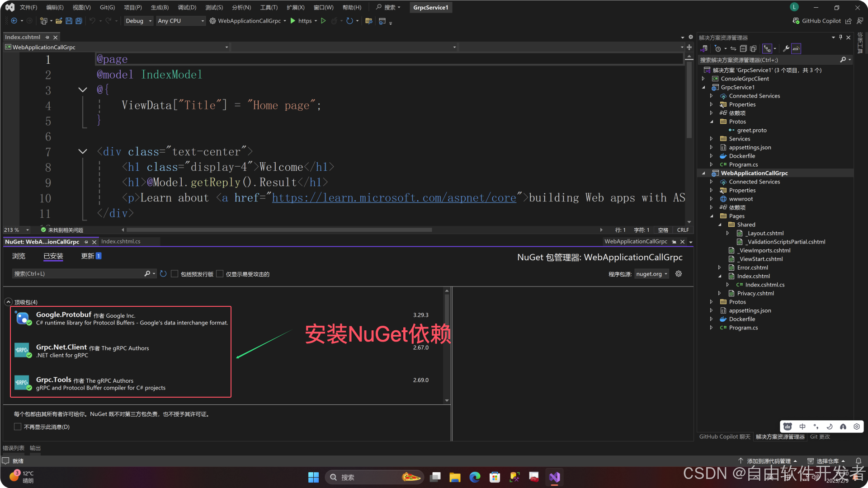Click the NuGet refresh icon beside search
This screenshot has height=488, width=868.
(163, 274)
